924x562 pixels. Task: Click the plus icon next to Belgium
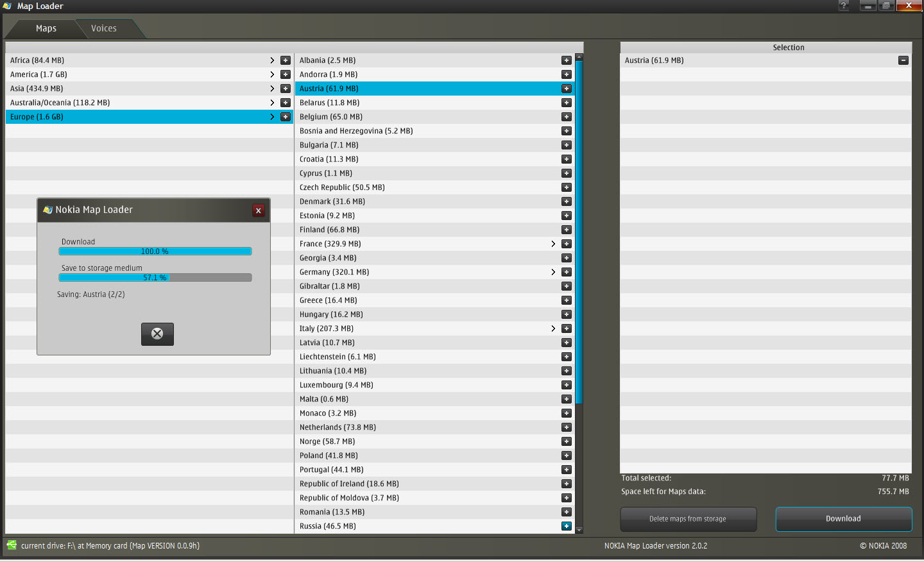566,117
